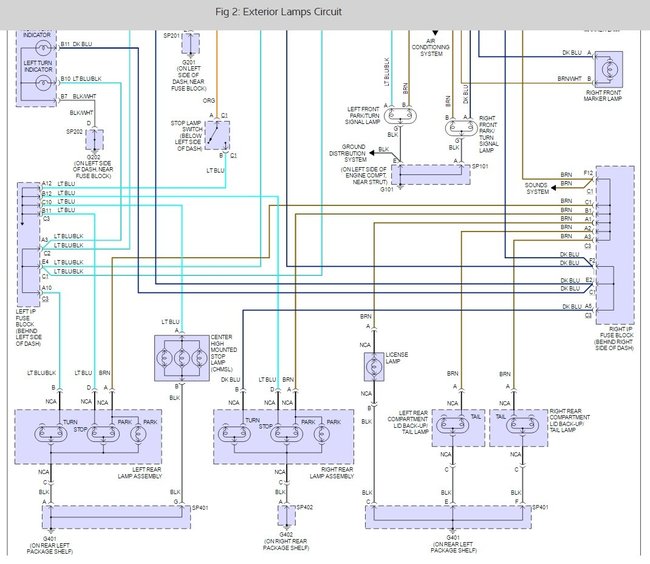Select the G202 ground splice SP202
This screenshot has width=650, height=564.
pyautogui.click(x=95, y=140)
